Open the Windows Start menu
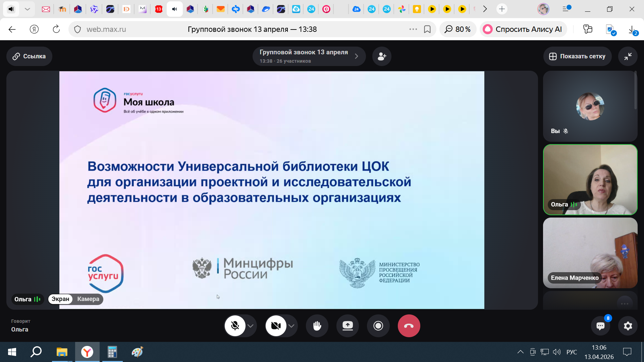 (x=12, y=352)
